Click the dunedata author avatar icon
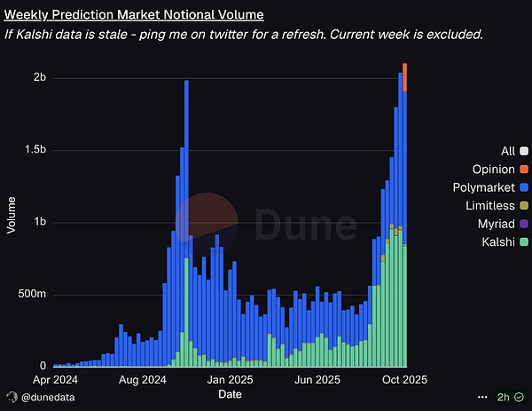532x411 pixels. click(12, 395)
